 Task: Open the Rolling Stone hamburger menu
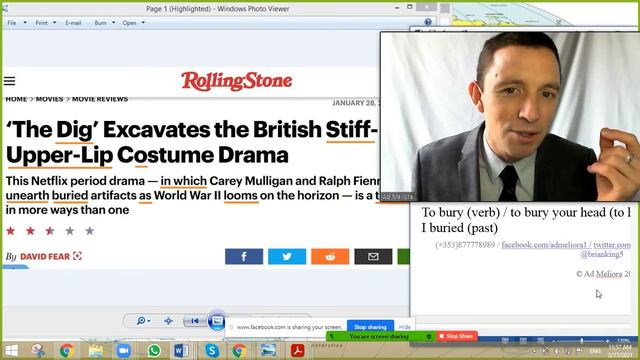pyautogui.click(x=9, y=81)
